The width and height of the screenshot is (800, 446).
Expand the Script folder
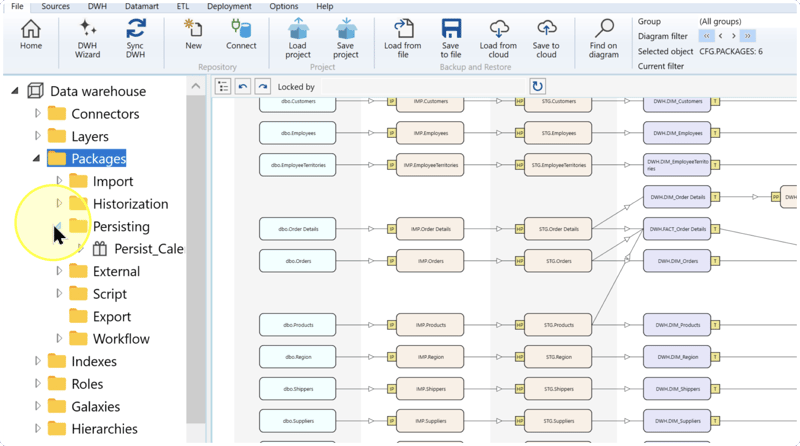[x=59, y=293]
